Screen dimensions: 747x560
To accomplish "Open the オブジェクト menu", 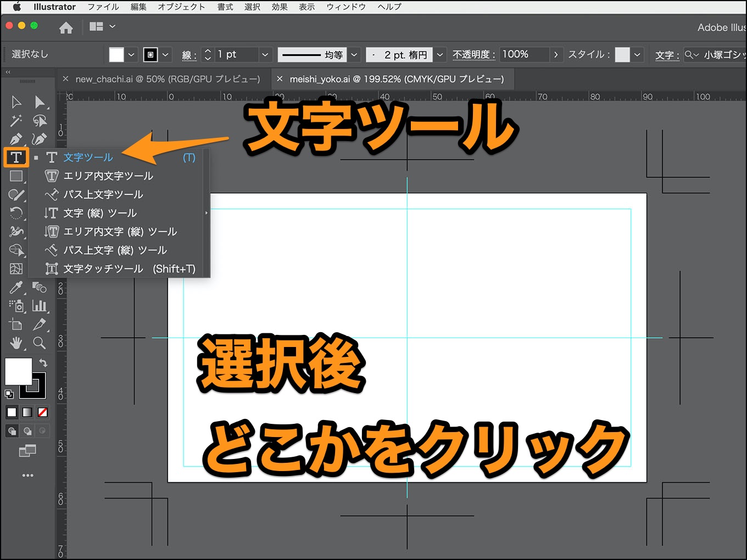I will click(x=181, y=7).
